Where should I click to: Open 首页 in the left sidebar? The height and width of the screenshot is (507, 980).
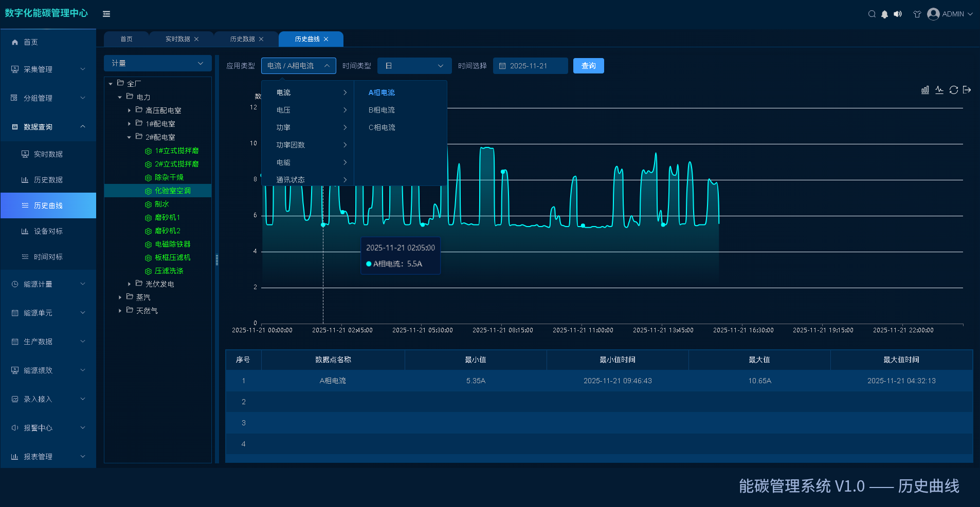pyautogui.click(x=48, y=42)
